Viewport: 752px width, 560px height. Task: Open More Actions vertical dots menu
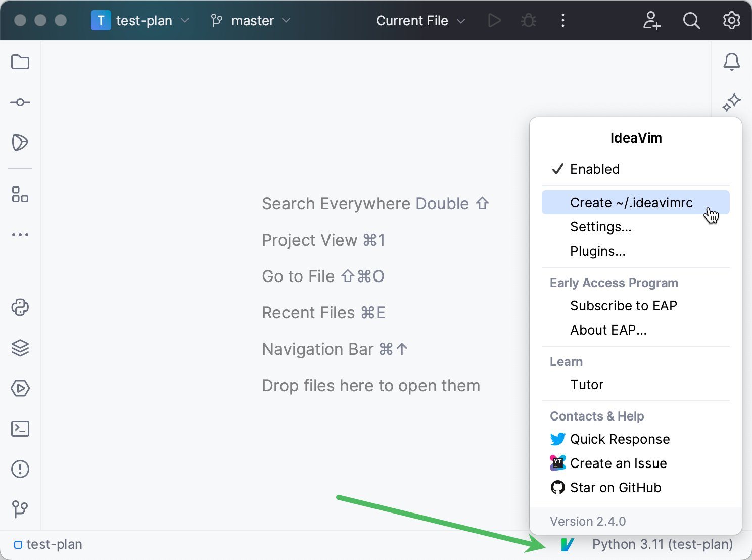tap(563, 20)
